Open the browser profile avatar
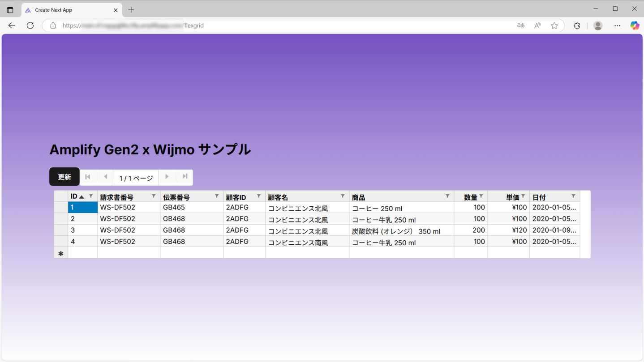This screenshot has height=362, width=644. [x=598, y=26]
